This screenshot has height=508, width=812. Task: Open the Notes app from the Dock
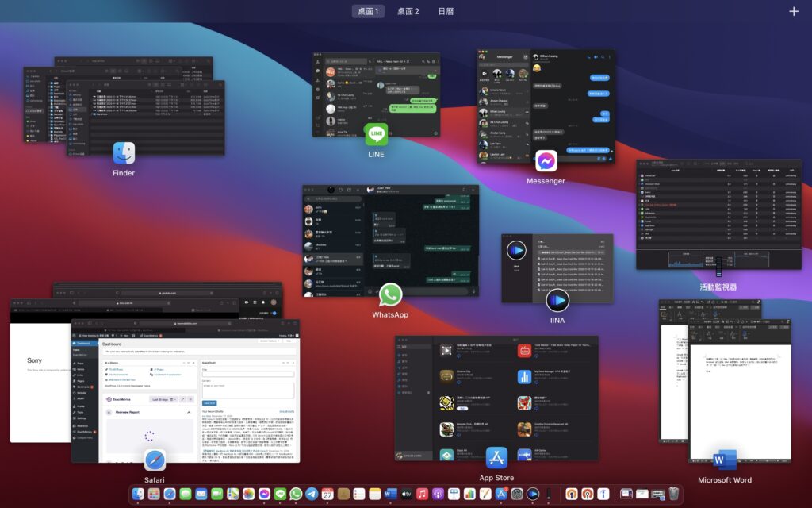(375, 494)
